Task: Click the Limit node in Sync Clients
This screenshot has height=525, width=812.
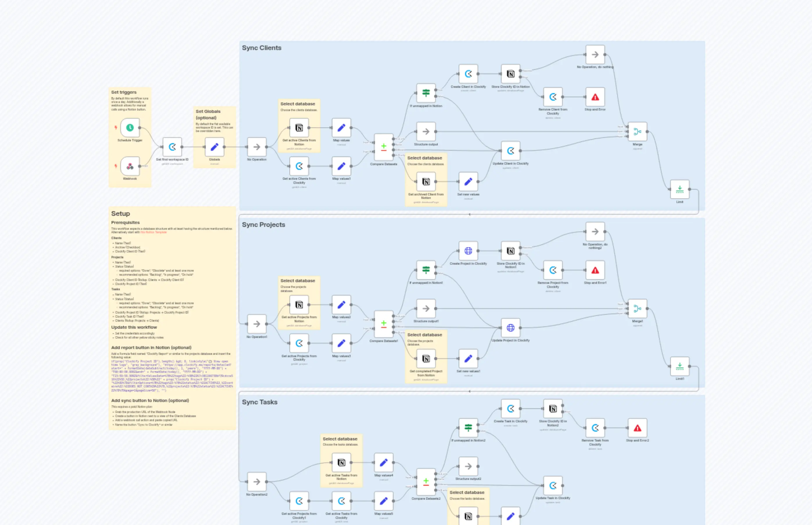Action: 679,190
